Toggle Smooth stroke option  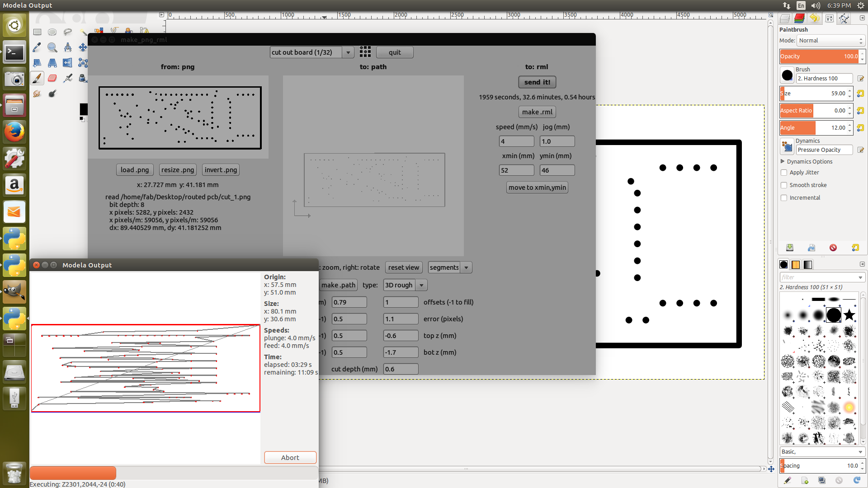[x=784, y=185]
